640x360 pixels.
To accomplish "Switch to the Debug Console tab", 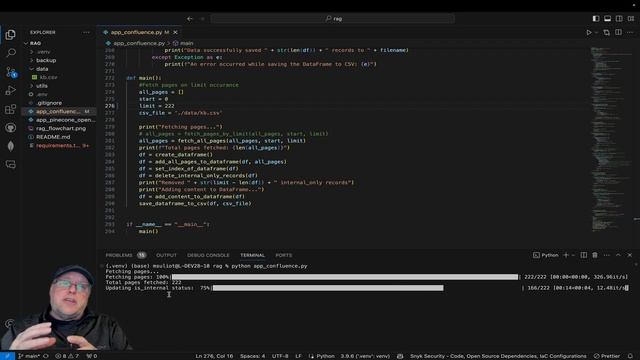I will (208, 255).
